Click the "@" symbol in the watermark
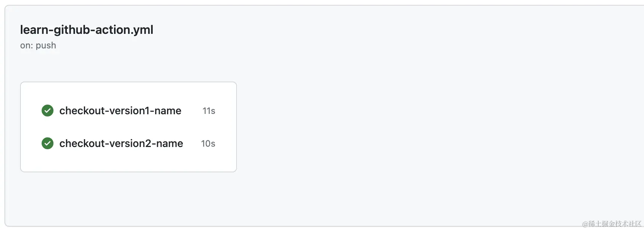This screenshot has height=230, width=644. click(585, 224)
